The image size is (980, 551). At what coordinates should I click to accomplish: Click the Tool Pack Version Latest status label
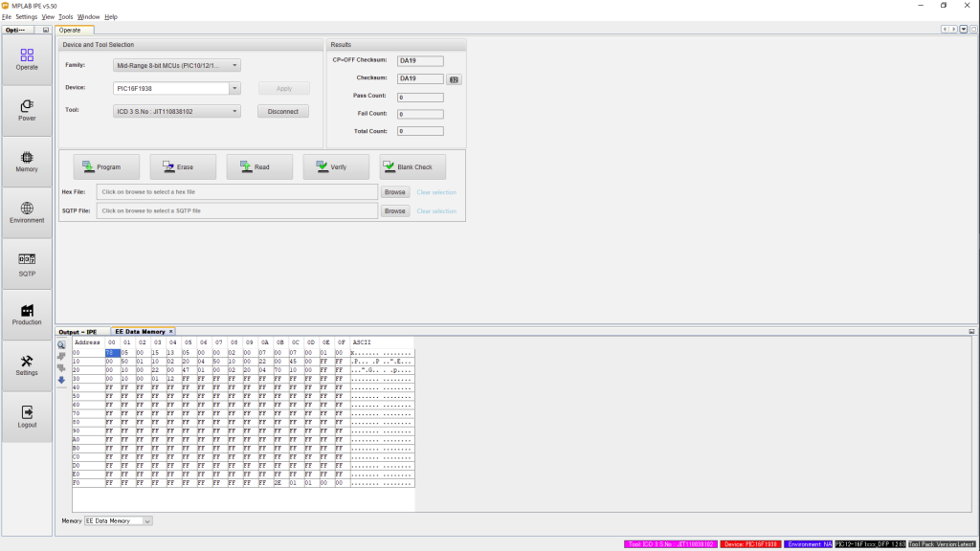[x=942, y=544]
